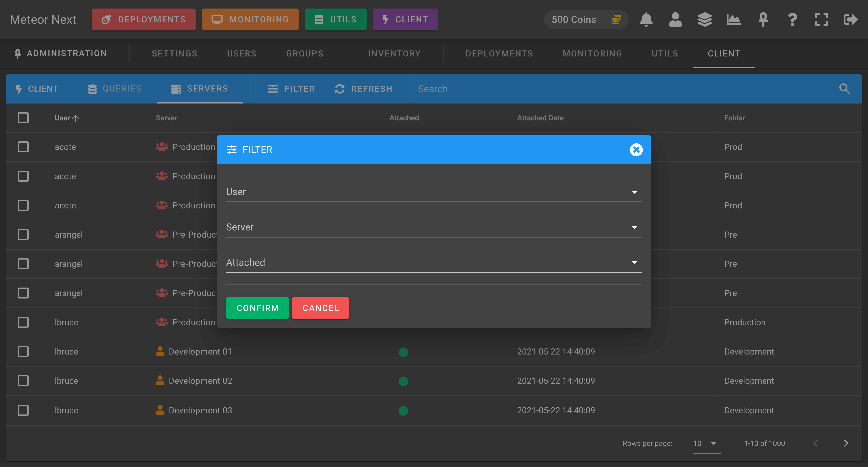868x467 pixels.
Task: Open the Rows per page dropdown
Action: (x=707, y=443)
